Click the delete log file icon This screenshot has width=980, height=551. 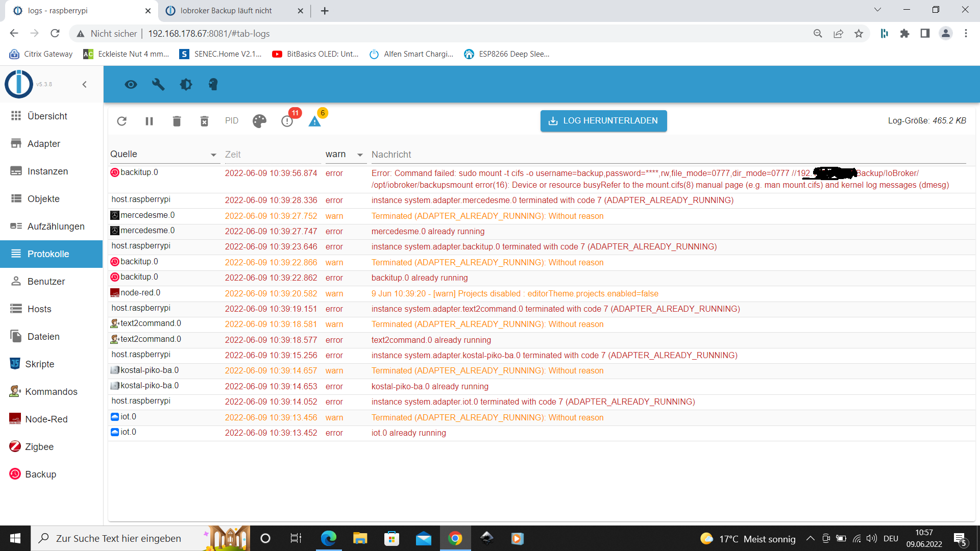204,121
